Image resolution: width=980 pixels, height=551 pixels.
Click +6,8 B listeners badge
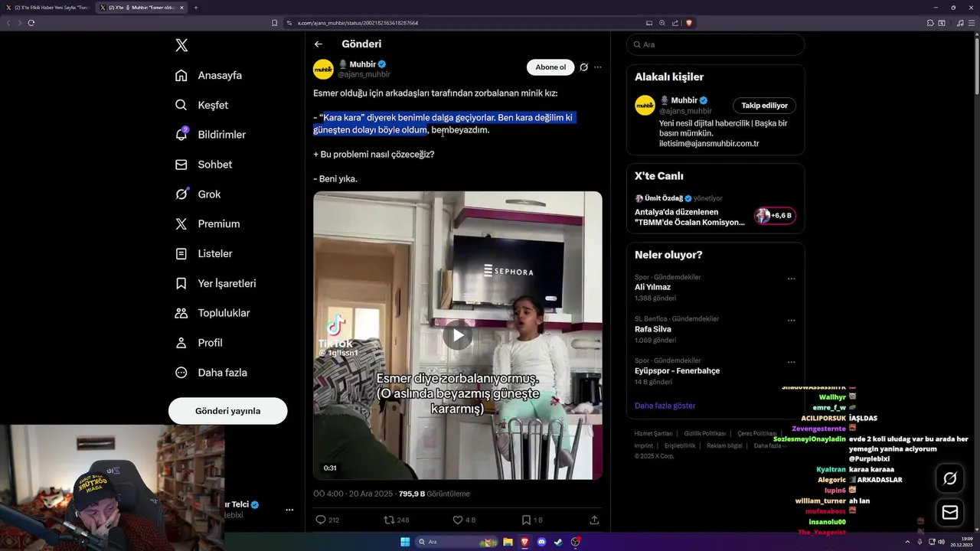point(775,216)
